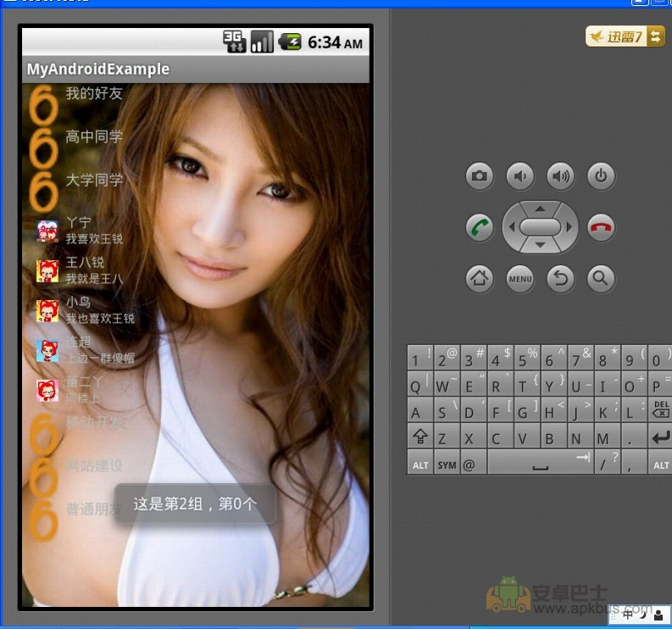
Task: Click the 5 key on keyboard
Action: point(527,357)
